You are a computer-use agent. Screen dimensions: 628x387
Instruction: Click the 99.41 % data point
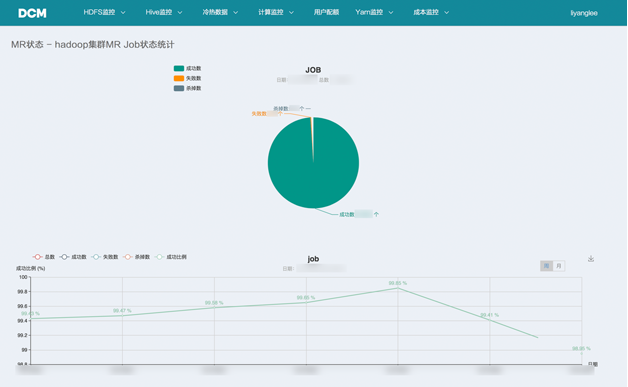(489, 320)
